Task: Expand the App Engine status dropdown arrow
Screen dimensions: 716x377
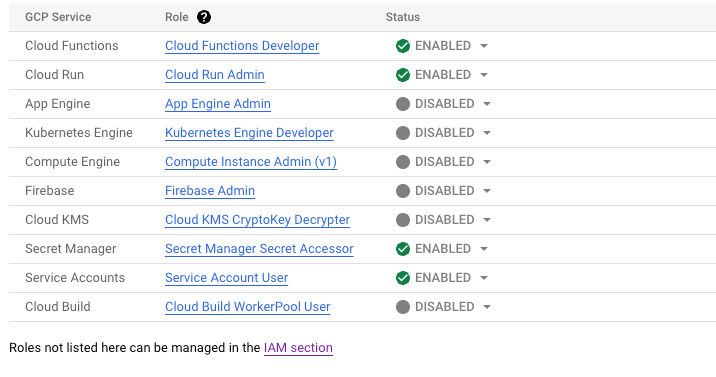Action: coord(487,104)
